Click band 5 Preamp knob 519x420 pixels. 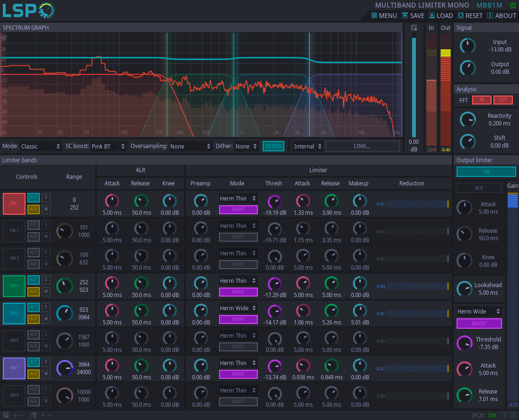(201, 311)
